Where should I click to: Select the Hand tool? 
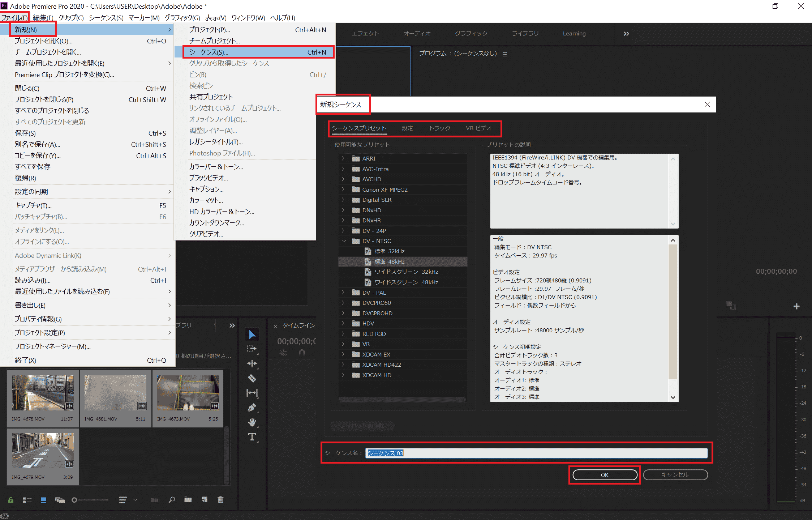point(252,422)
